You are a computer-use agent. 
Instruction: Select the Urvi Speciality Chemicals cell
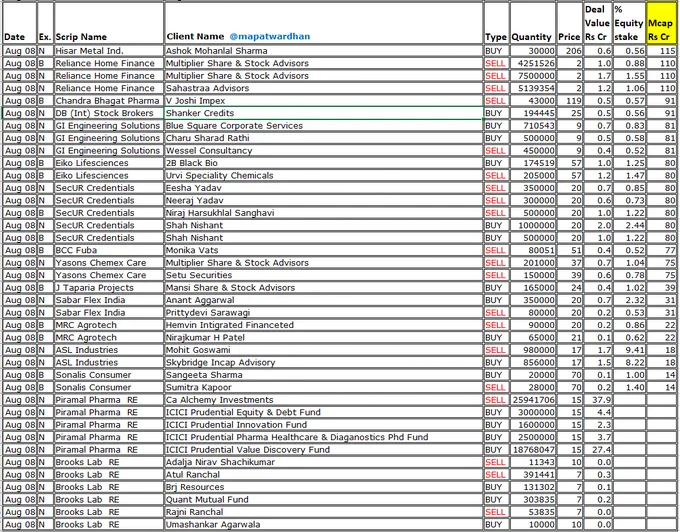324,176
